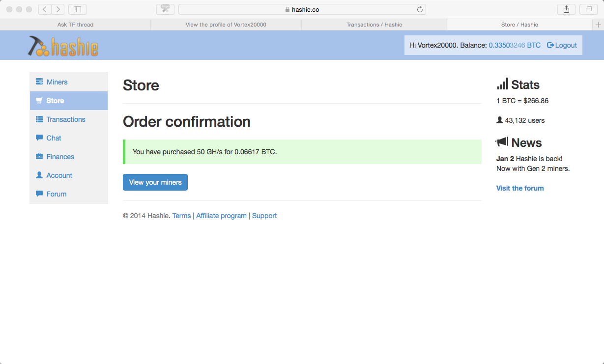Switch to the Vortex20000 profile tab
Image resolution: width=604 pixels, height=364 pixels.
coord(226,25)
